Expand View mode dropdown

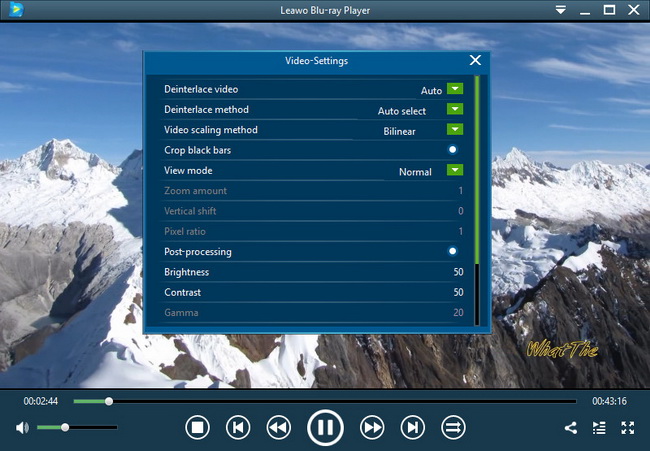[455, 171]
